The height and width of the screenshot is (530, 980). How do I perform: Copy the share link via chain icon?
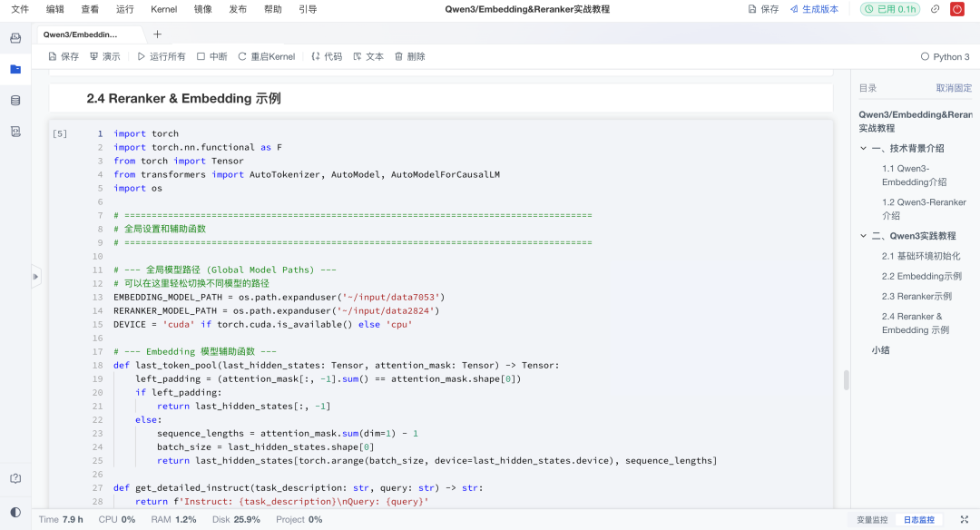tap(936, 9)
